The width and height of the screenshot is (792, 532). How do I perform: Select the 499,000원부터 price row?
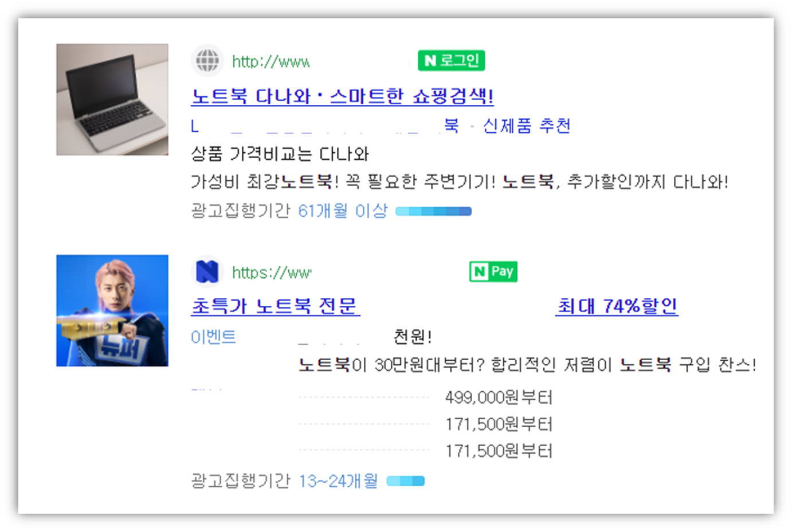[426, 397]
